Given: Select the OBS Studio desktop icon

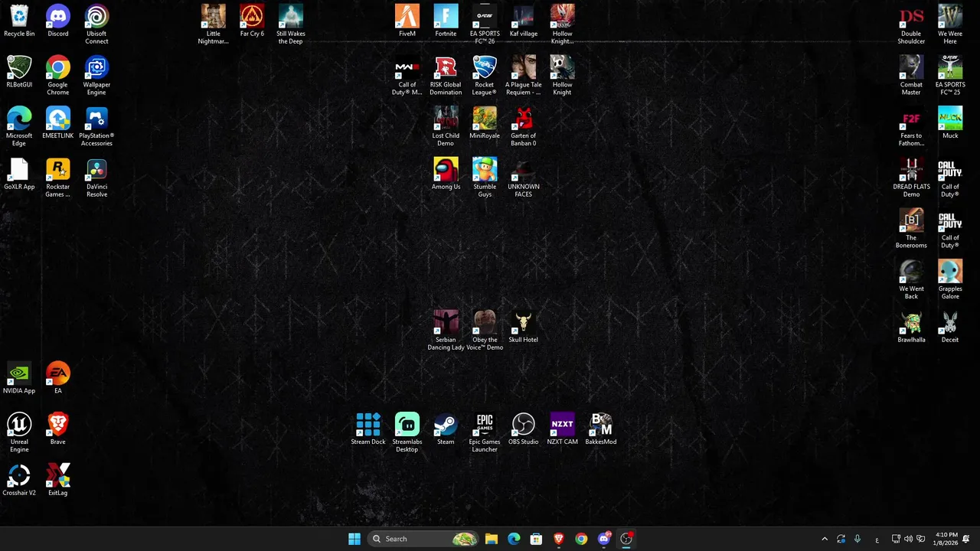Looking at the screenshot, I should click(x=524, y=429).
